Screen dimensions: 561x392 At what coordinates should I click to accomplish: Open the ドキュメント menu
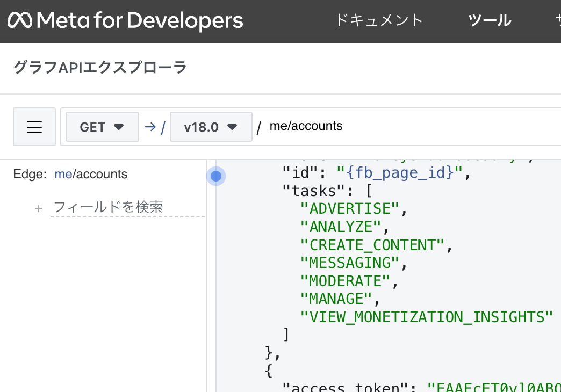[x=379, y=20]
